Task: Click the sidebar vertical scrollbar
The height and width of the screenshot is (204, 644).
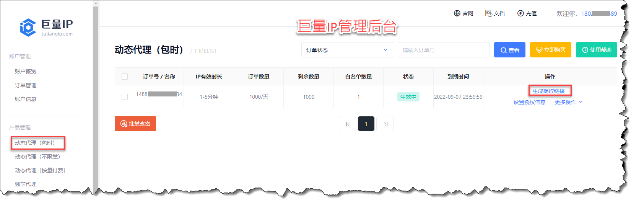Action: click(96, 98)
